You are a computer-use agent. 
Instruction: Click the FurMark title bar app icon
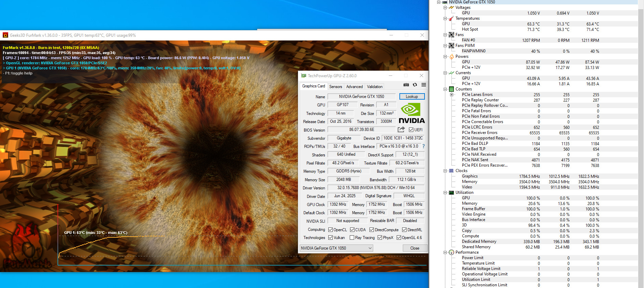[5, 35]
